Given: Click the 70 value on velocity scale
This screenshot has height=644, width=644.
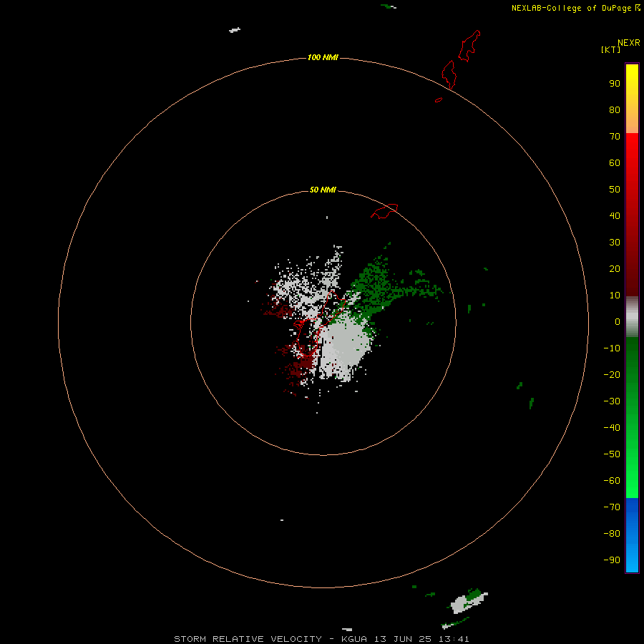Looking at the screenshot, I should 615,137.
